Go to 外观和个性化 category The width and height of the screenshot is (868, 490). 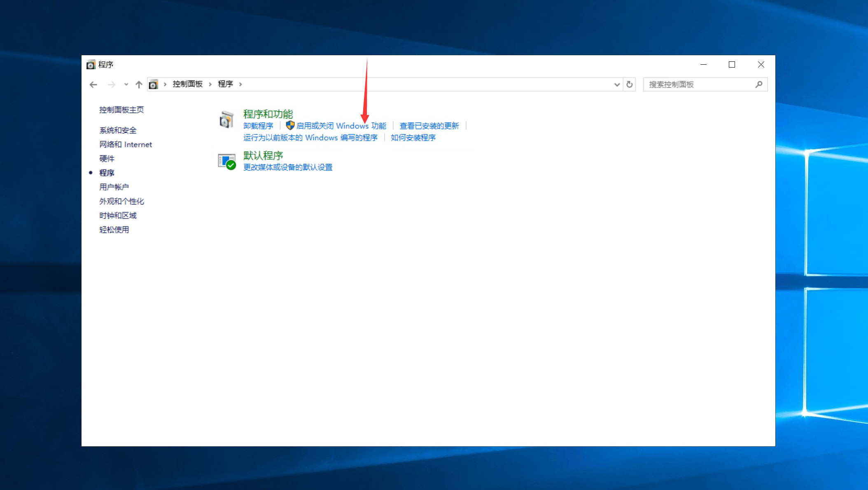[121, 202]
